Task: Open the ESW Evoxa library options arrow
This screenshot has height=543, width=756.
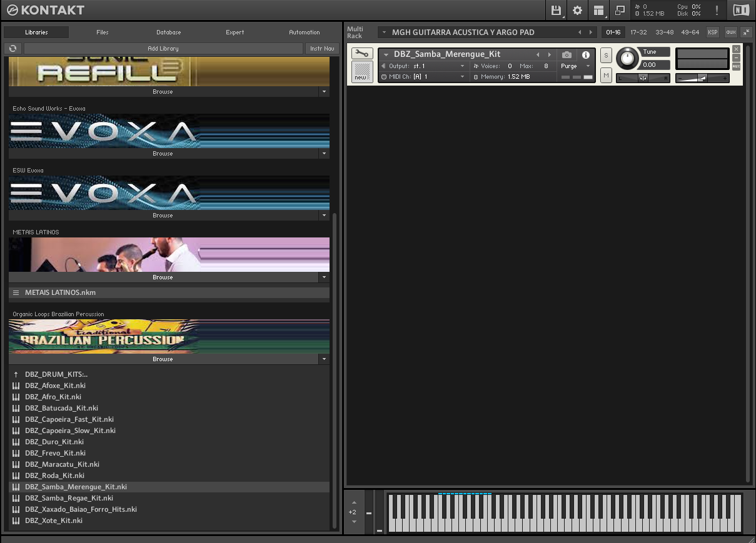Action: click(x=324, y=216)
